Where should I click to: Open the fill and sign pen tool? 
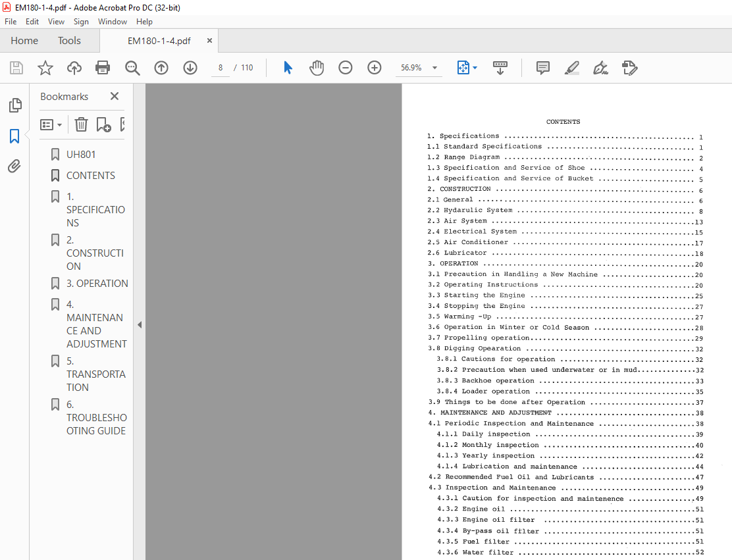(600, 68)
